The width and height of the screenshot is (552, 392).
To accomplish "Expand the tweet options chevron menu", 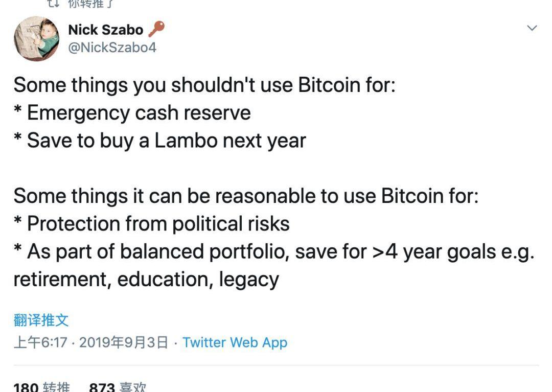I will (x=532, y=28).
